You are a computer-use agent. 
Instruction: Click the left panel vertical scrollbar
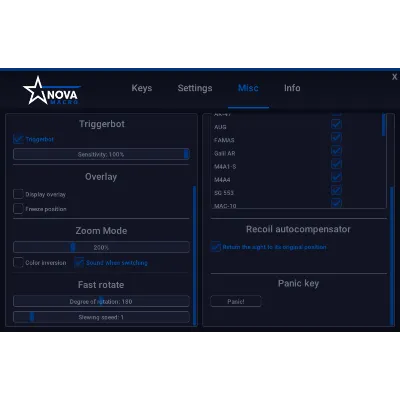point(194,255)
